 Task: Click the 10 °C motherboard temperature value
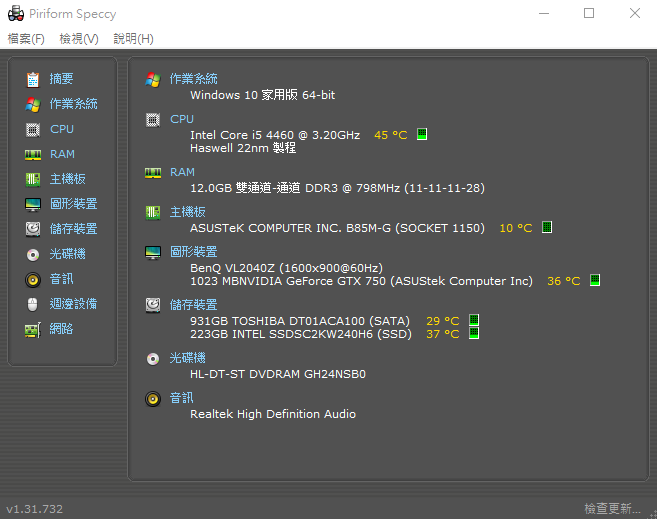pos(516,228)
